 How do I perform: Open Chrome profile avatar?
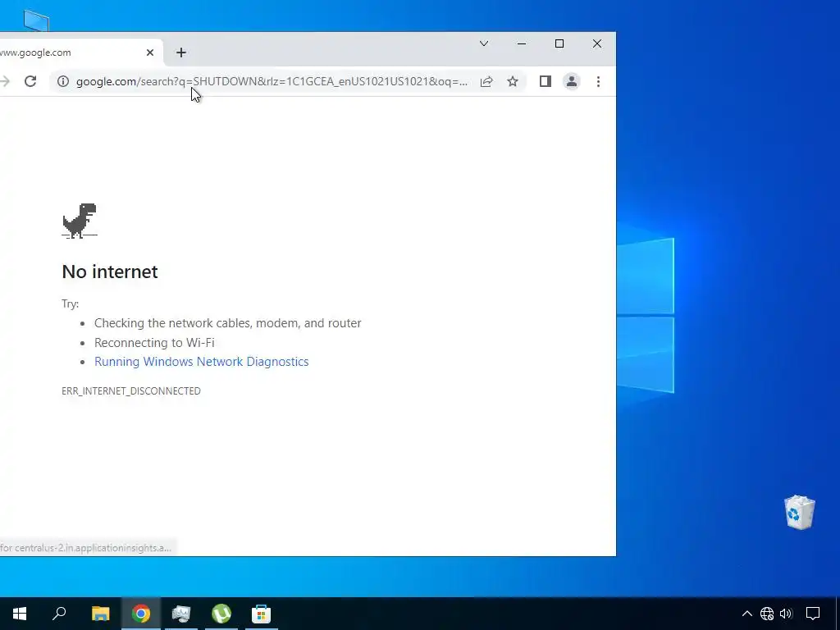coord(572,81)
